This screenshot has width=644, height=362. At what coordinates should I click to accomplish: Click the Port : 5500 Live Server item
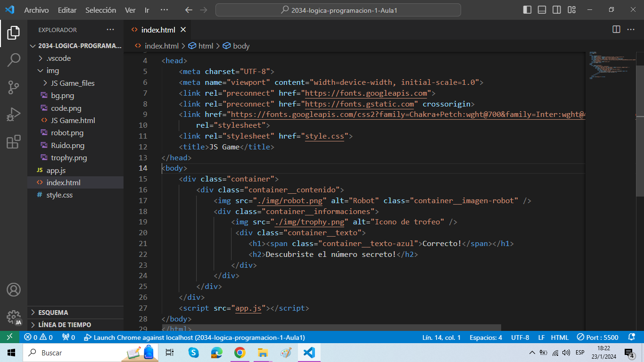coord(597,337)
